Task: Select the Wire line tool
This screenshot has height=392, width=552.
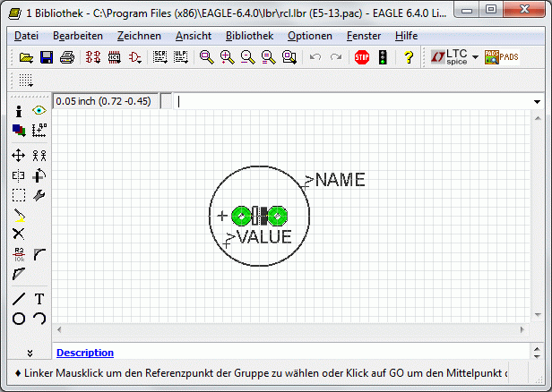Action: (19, 299)
